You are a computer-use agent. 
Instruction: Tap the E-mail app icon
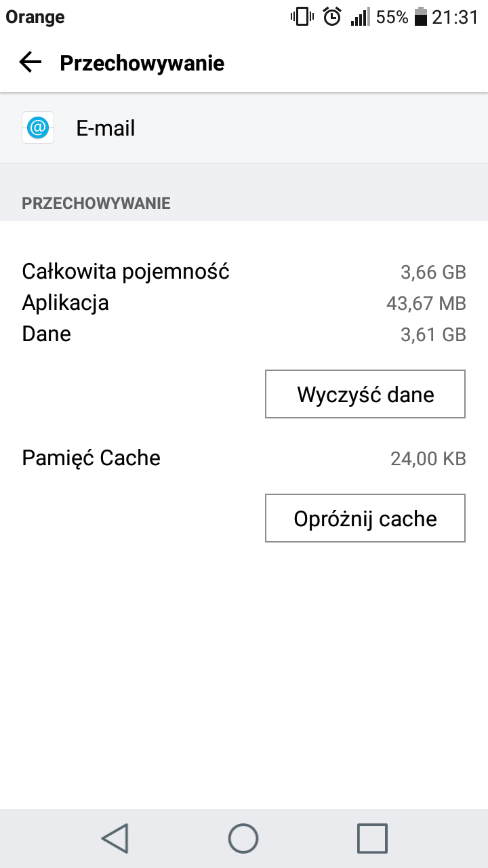[38, 127]
